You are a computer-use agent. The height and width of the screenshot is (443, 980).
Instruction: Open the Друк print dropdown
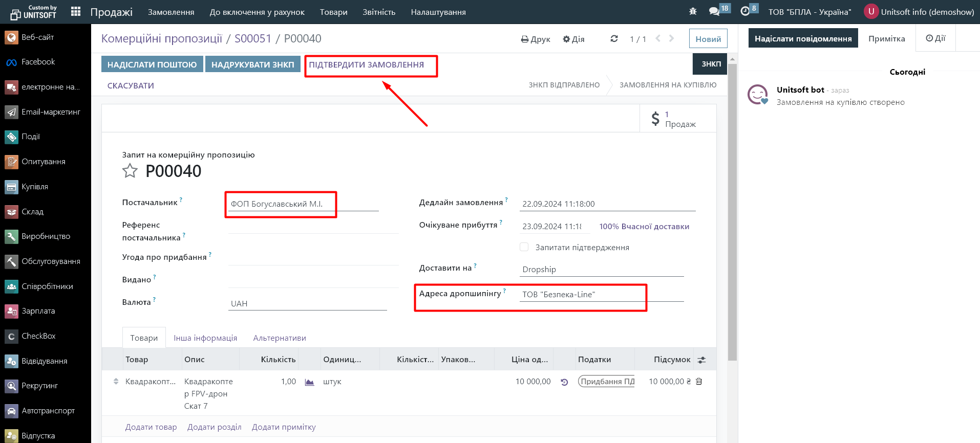pos(536,39)
